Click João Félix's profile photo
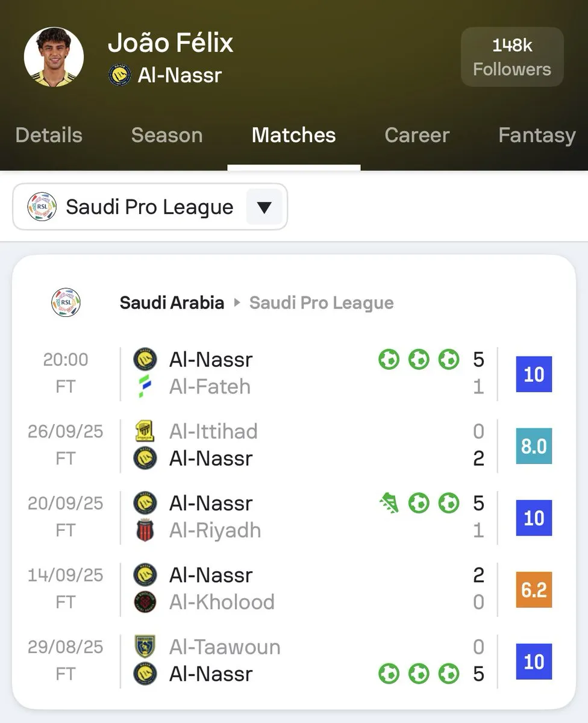Viewport: 588px width, 723px height. click(54, 57)
